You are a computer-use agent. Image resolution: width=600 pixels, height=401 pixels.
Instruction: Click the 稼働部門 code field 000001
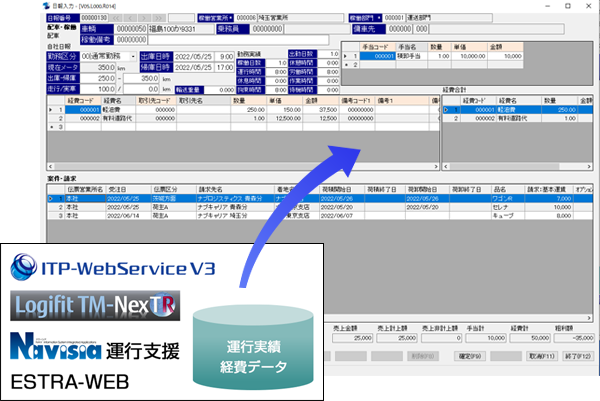coord(394,18)
